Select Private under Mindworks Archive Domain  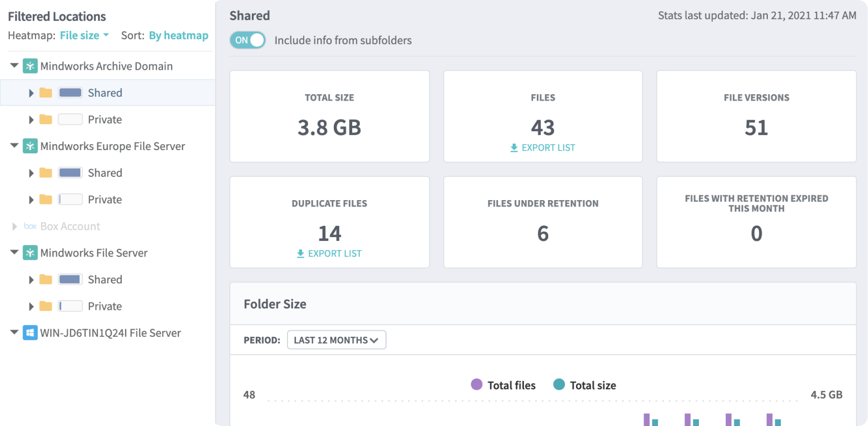pyautogui.click(x=105, y=119)
